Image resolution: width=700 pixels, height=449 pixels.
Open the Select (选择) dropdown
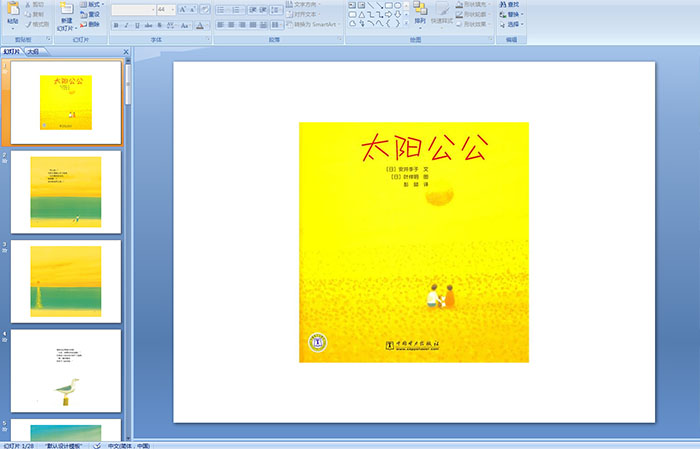point(512,24)
